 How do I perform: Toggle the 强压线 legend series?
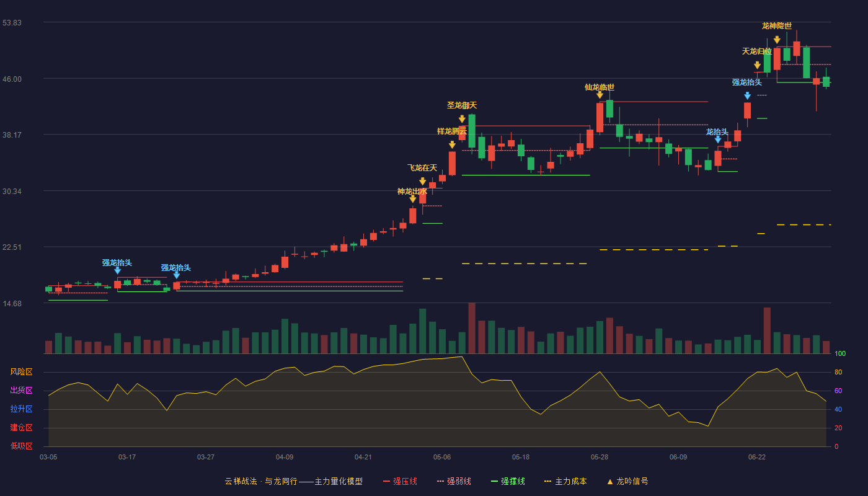click(400, 481)
